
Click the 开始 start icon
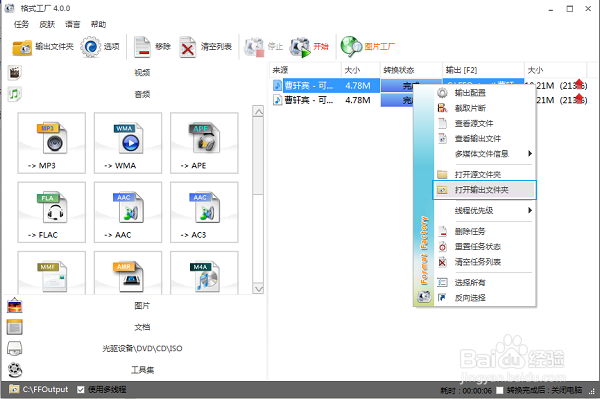300,47
